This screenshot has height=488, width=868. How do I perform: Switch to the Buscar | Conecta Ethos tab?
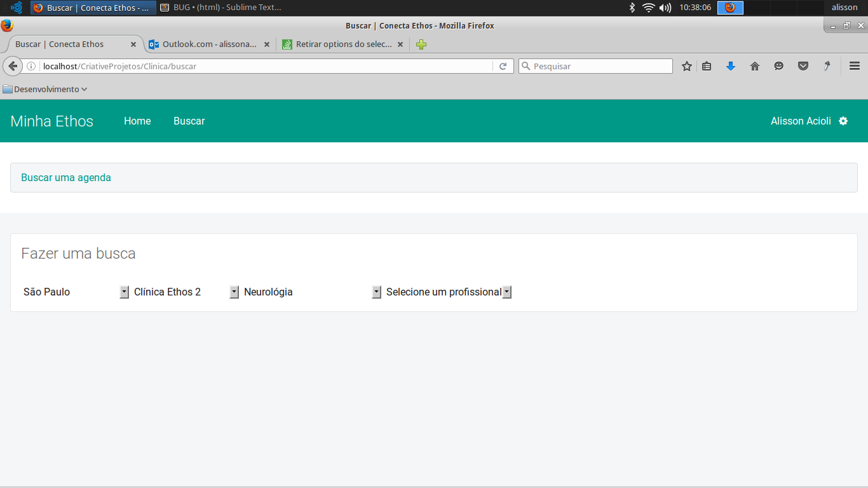pos(75,44)
